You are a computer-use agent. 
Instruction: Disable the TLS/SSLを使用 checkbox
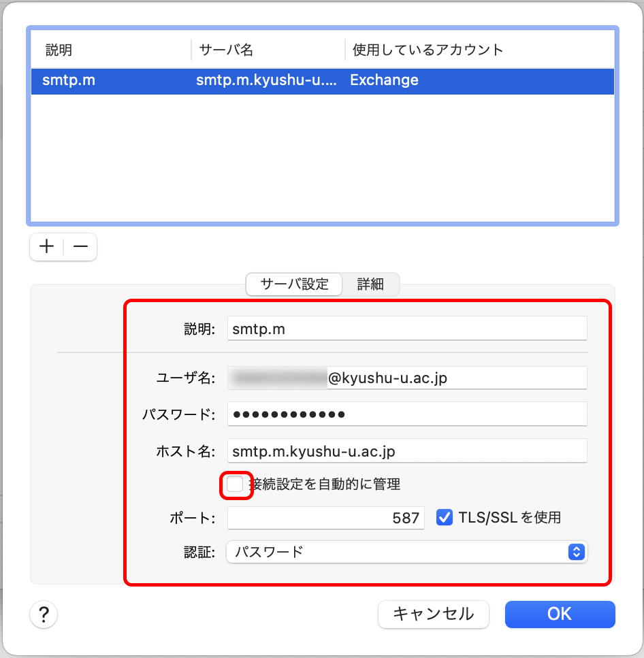445,517
